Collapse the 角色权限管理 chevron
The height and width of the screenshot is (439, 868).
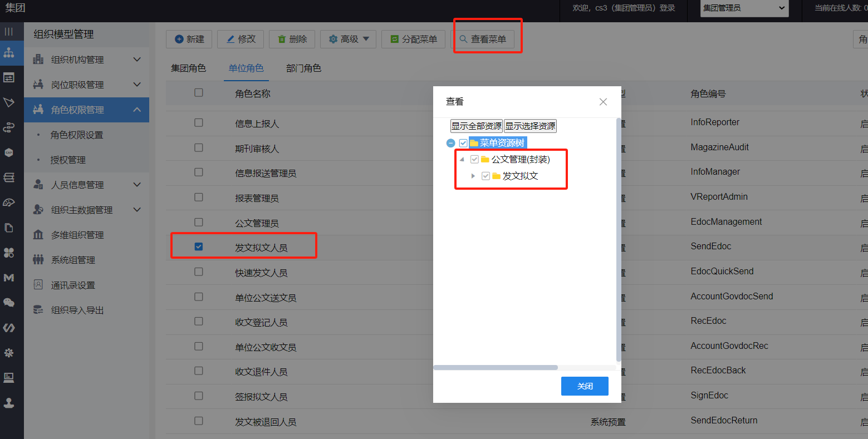137,110
